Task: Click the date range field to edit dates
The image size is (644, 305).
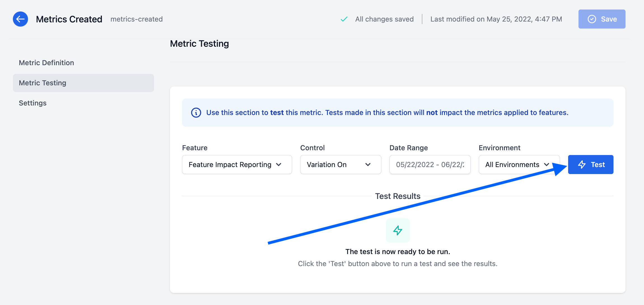Action: pyautogui.click(x=430, y=165)
